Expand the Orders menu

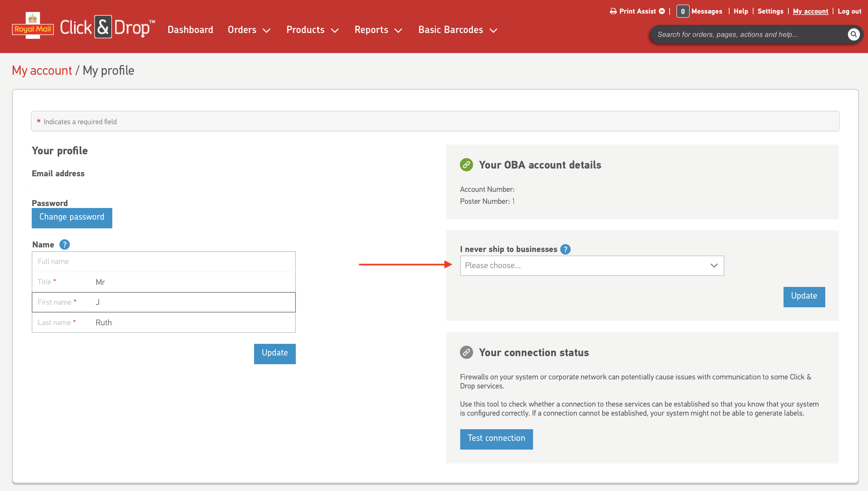249,30
